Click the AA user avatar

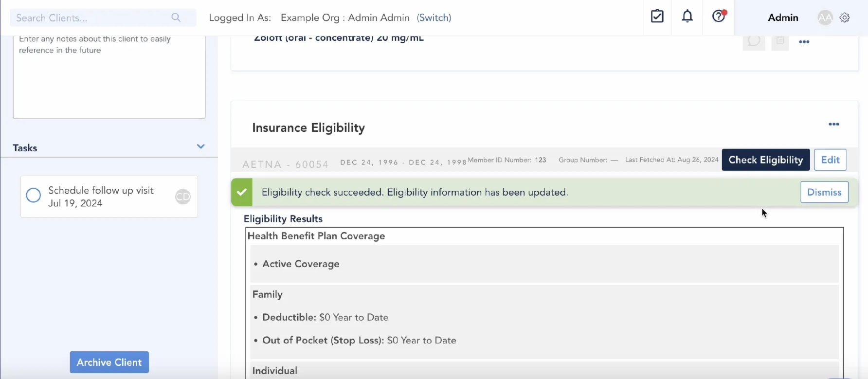[825, 18]
